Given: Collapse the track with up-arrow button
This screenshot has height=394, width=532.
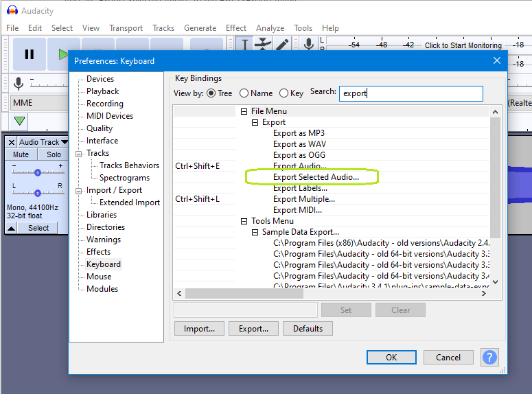Looking at the screenshot, I should pyautogui.click(x=11, y=228).
